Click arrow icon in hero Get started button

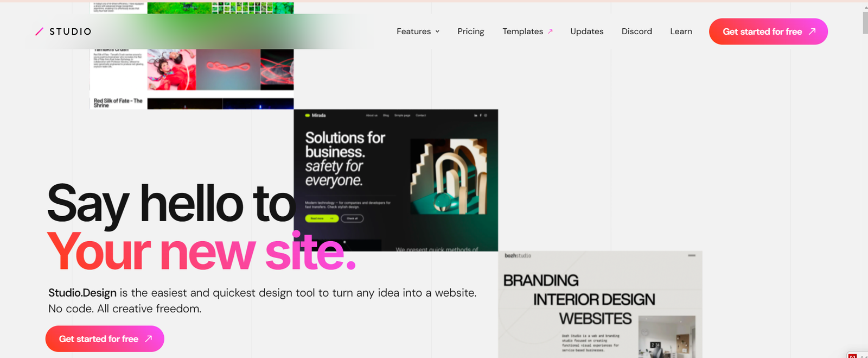[x=148, y=339]
